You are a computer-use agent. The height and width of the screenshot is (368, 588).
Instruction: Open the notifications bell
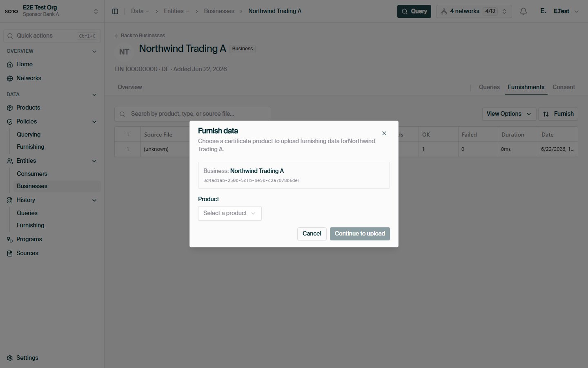(523, 11)
